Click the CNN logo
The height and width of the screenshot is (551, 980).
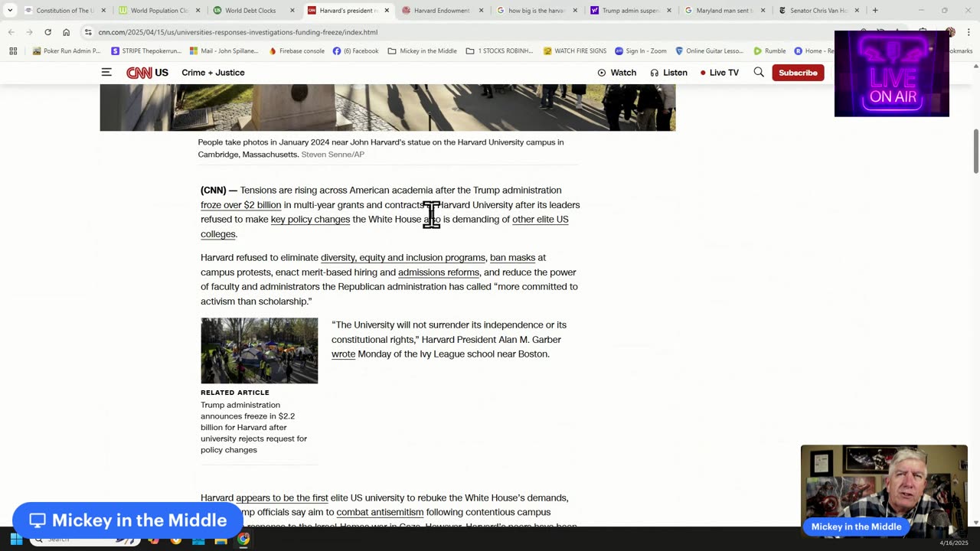139,73
